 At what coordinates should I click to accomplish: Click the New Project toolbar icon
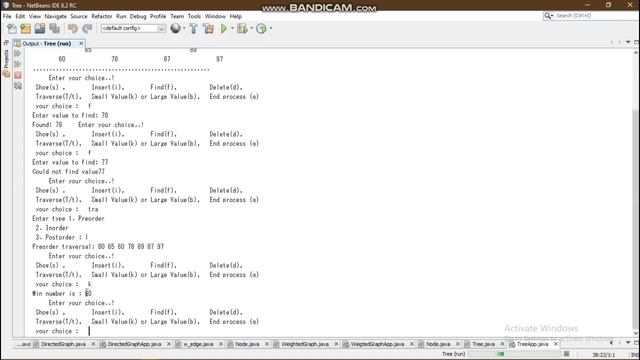(26, 28)
